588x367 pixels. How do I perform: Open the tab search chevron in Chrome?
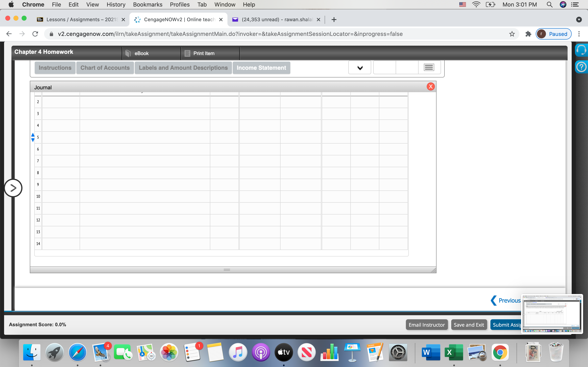coord(579,20)
